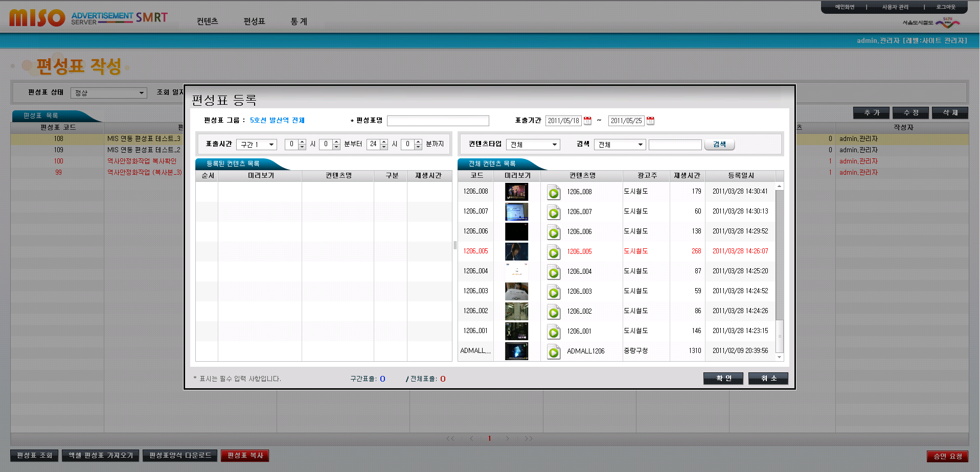Select thumbnail of content 1206_007

pos(516,211)
